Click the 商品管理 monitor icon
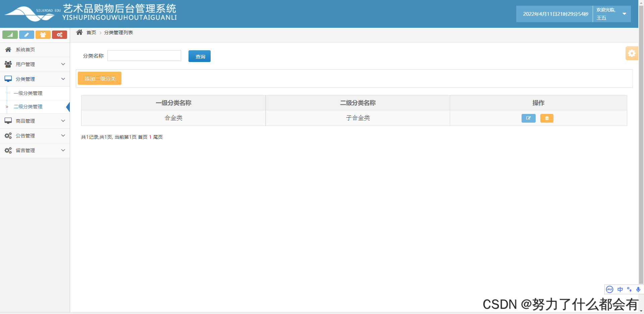 [x=8, y=121]
